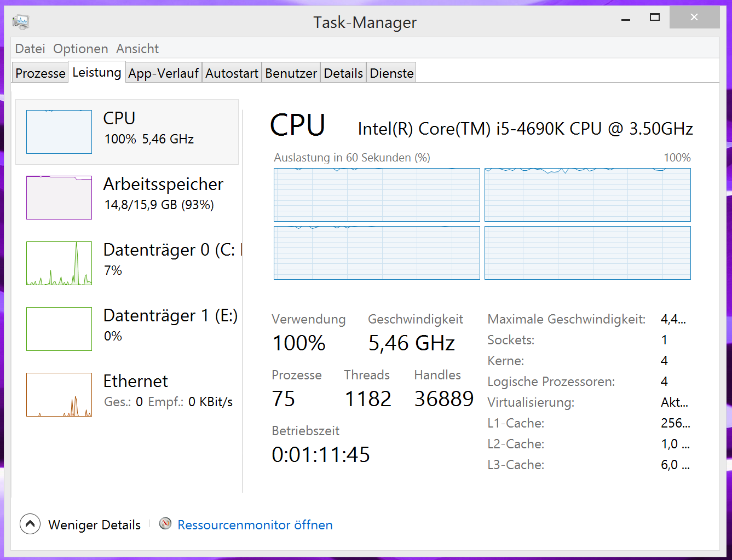Image resolution: width=732 pixels, height=560 pixels.
Task: Switch to the Details tab
Action: pos(343,73)
